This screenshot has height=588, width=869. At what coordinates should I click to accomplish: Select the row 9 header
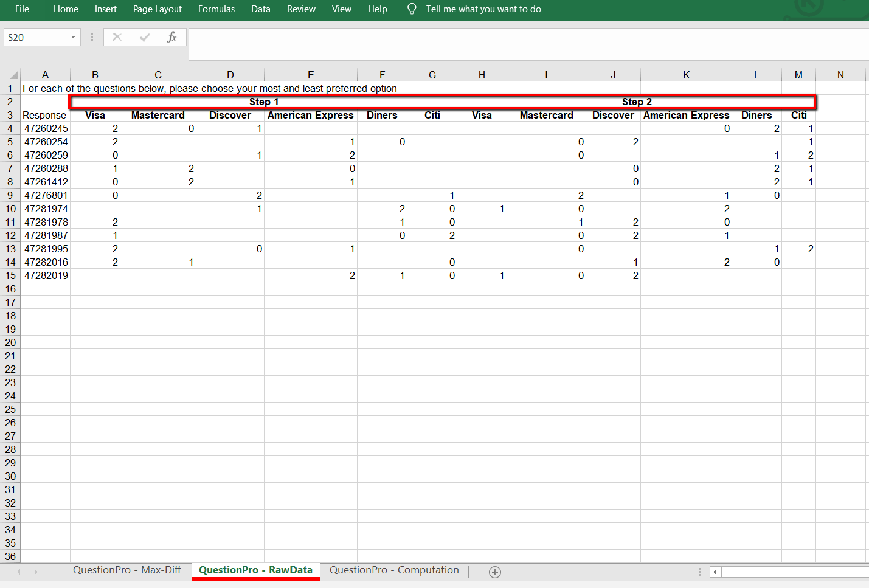tap(10, 195)
